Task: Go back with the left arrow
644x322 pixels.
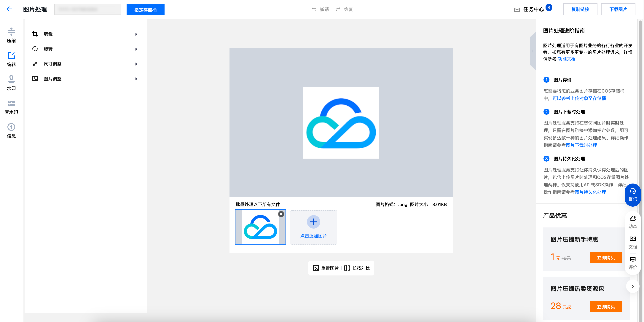Action: (x=9, y=9)
